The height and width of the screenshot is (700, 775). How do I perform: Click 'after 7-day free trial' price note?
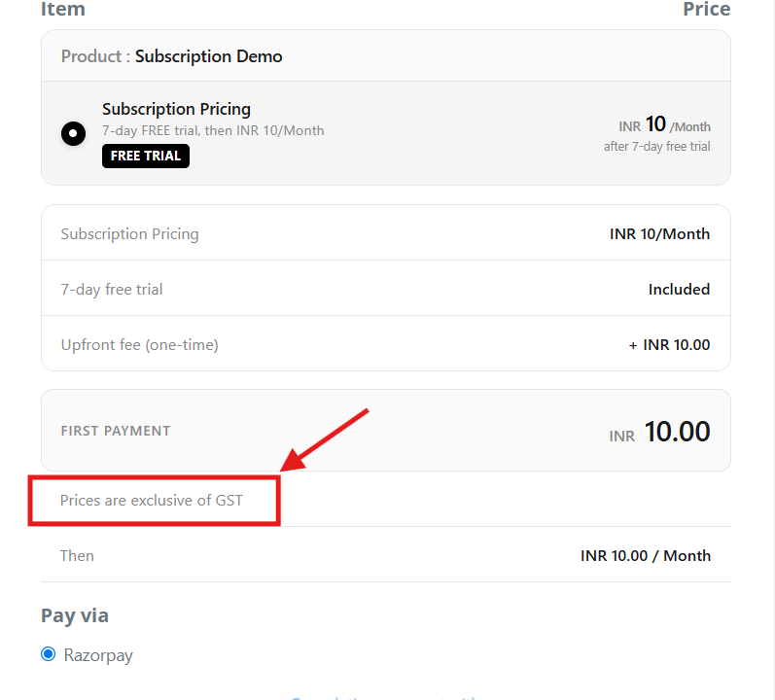coord(657,147)
